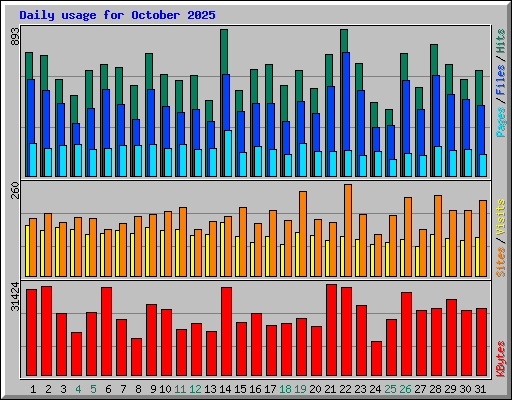
Task: Select the red KBytes bar for day 2
Action: pyautogui.click(x=46, y=331)
